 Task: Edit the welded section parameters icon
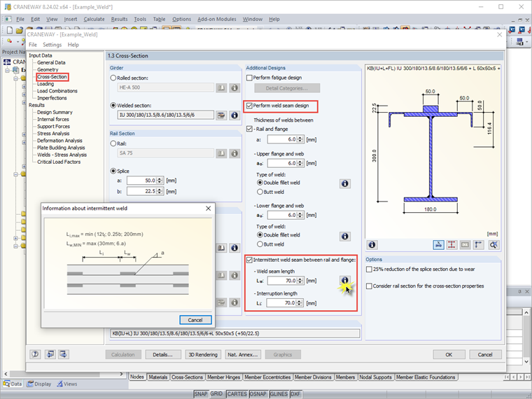(x=221, y=115)
